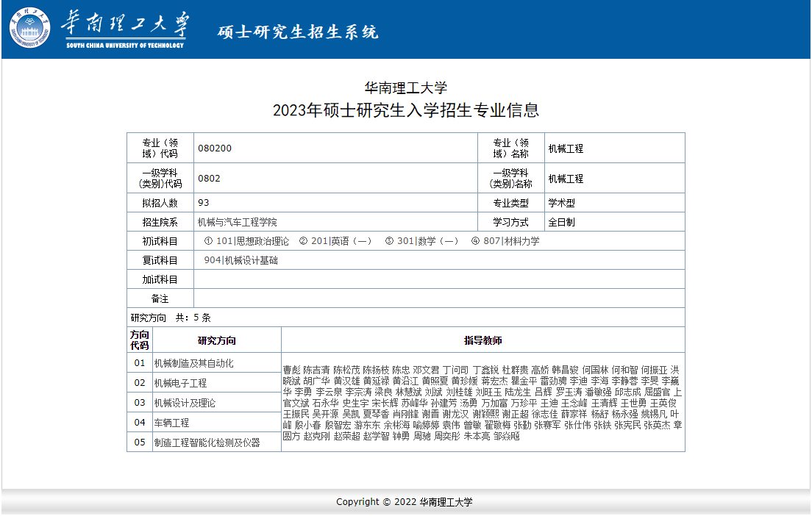
Task: Select the 全日制 study mode value
Action: click(x=562, y=222)
